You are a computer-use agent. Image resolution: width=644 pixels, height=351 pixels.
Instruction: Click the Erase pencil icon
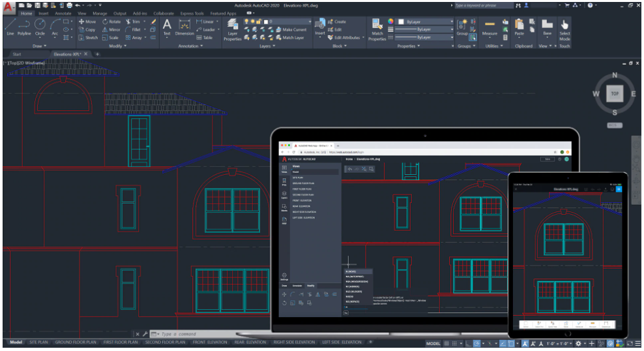153,22
